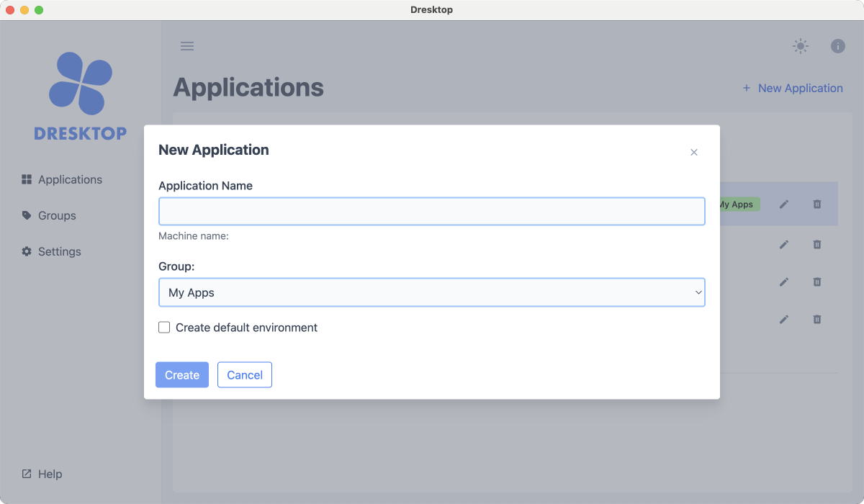Click the New Application link in the header
Image resolution: width=864 pixels, height=504 pixels.
click(x=793, y=88)
